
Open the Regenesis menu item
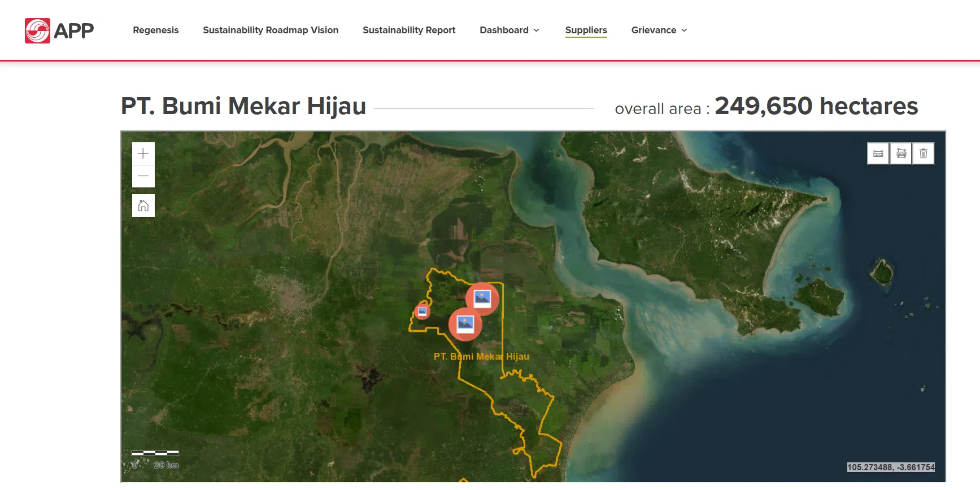pos(156,30)
